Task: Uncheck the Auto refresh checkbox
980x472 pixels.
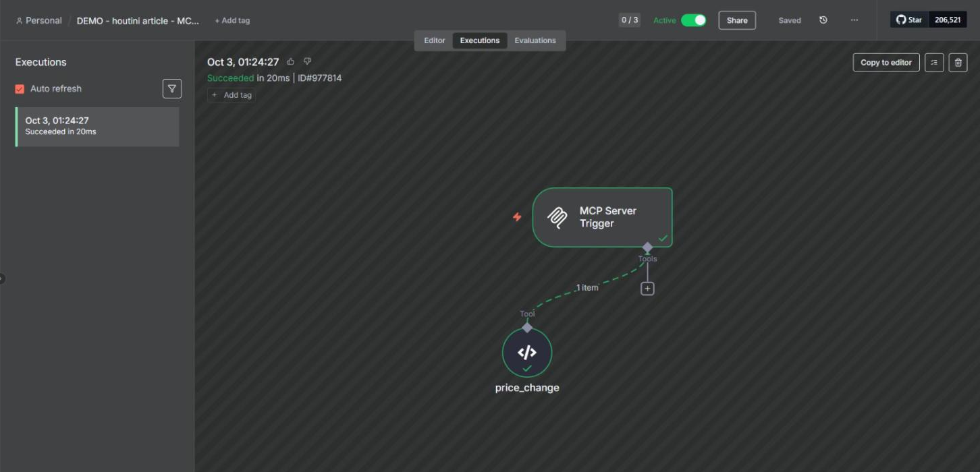Action: coord(20,89)
